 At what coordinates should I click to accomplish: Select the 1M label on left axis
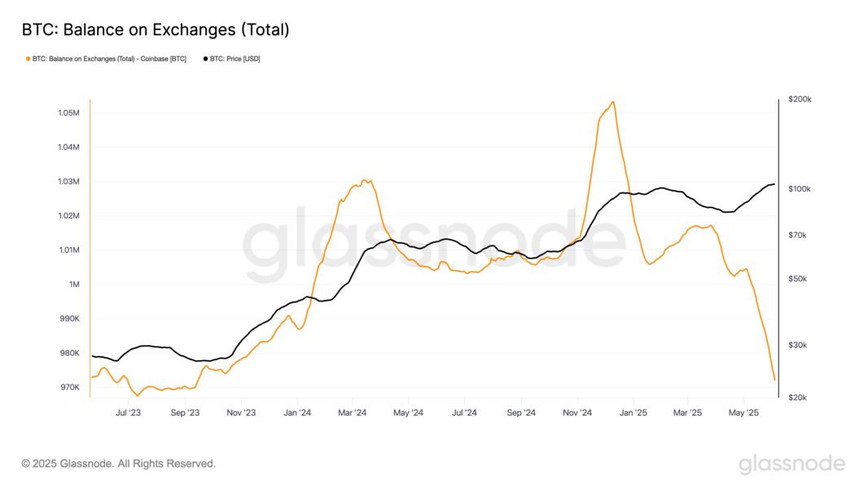click(x=73, y=284)
